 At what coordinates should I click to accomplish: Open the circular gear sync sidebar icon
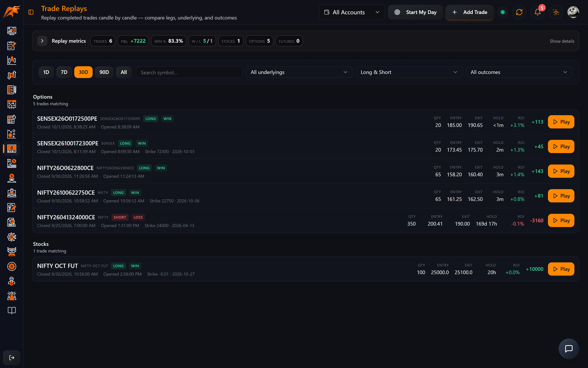(12, 266)
